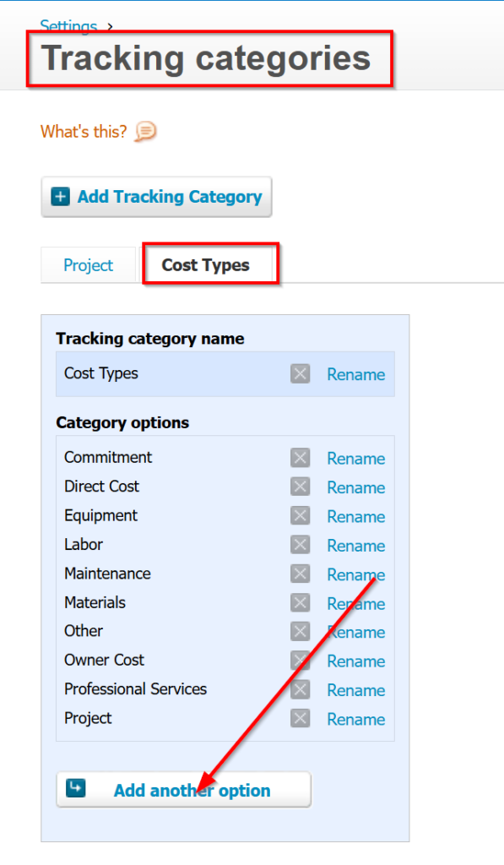Remove Maintenance using its X icon
The width and height of the screenshot is (504, 865).
(300, 574)
